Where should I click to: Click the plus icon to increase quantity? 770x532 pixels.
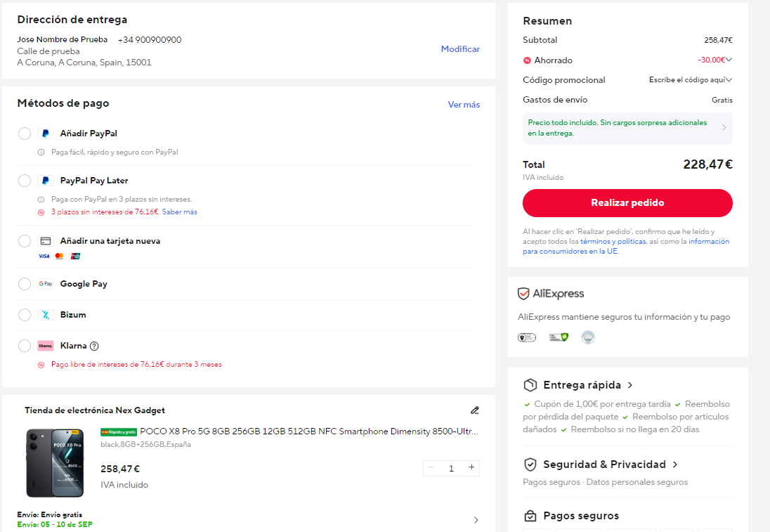[471, 467]
